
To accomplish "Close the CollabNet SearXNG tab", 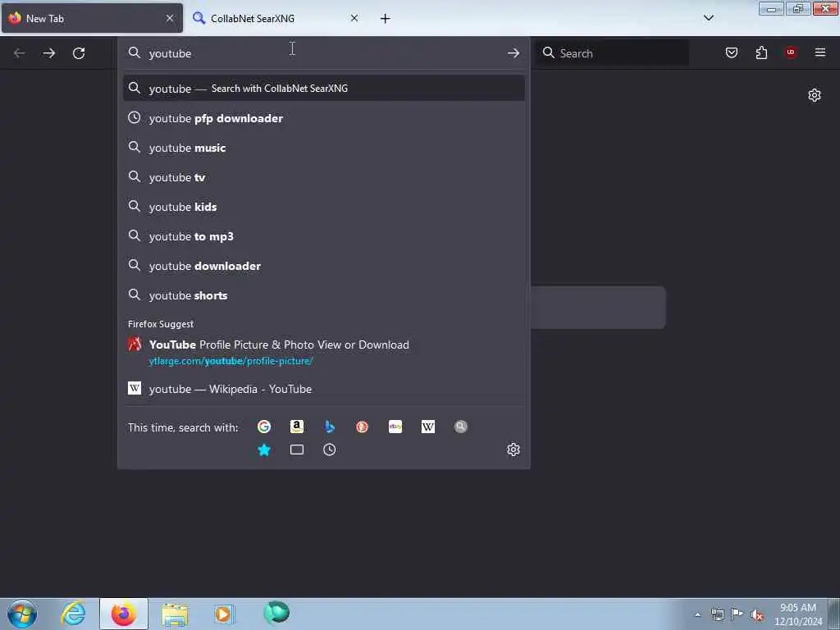I will [354, 18].
